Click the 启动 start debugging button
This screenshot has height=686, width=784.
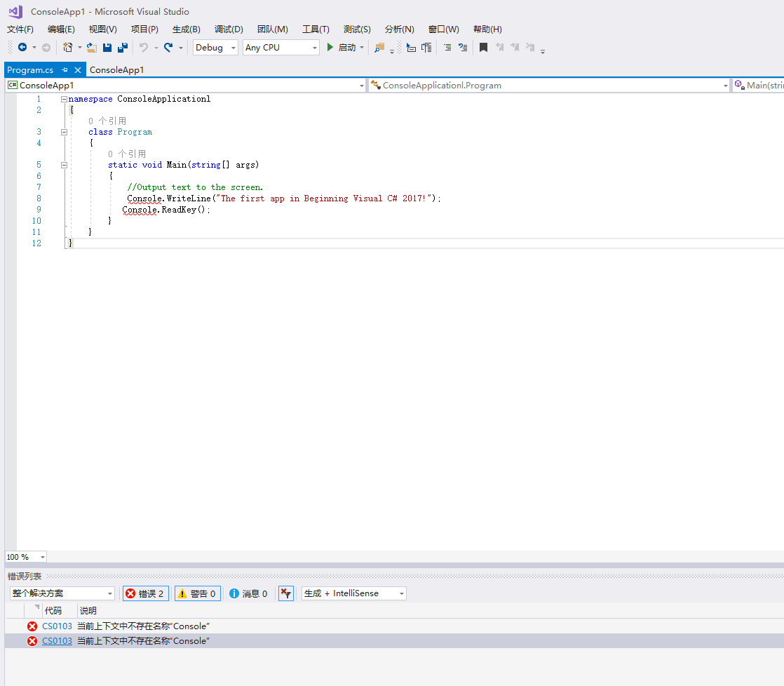(x=342, y=48)
